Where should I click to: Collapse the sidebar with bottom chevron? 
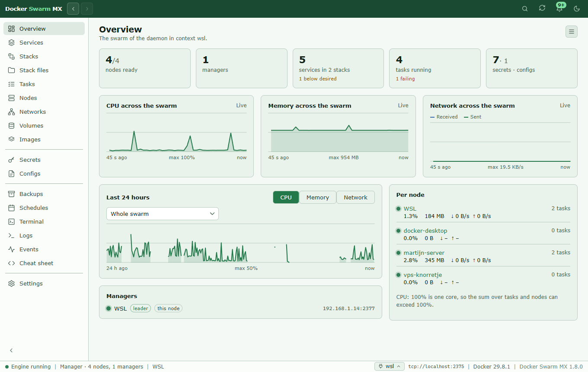(x=11, y=350)
